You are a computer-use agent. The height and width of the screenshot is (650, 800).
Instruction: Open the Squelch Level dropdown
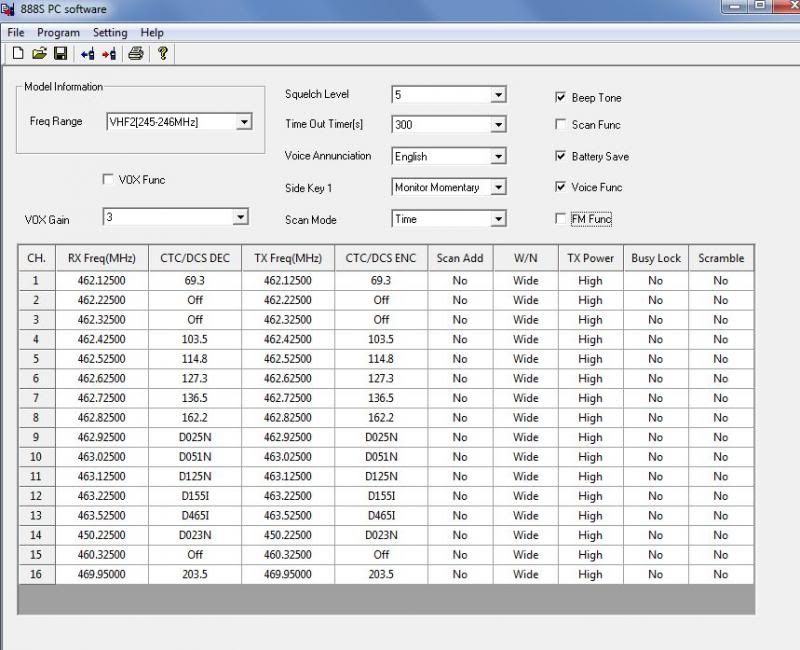pyautogui.click(x=498, y=94)
